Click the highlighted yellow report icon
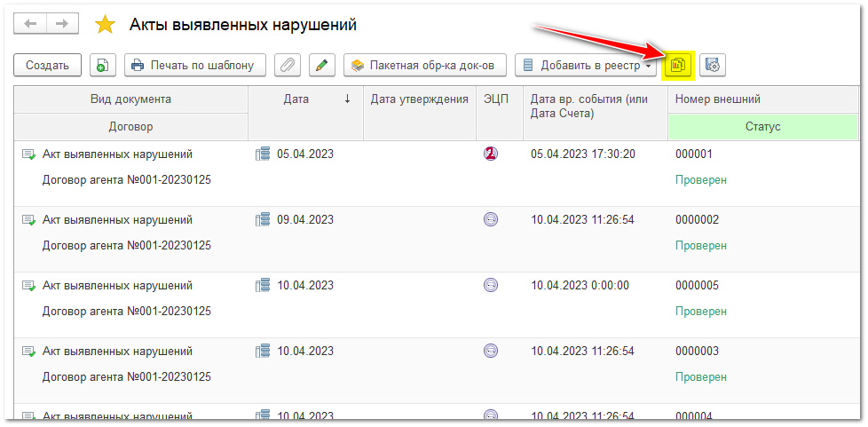This screenshot has height=427, width=868. click(x=679, y=65)
